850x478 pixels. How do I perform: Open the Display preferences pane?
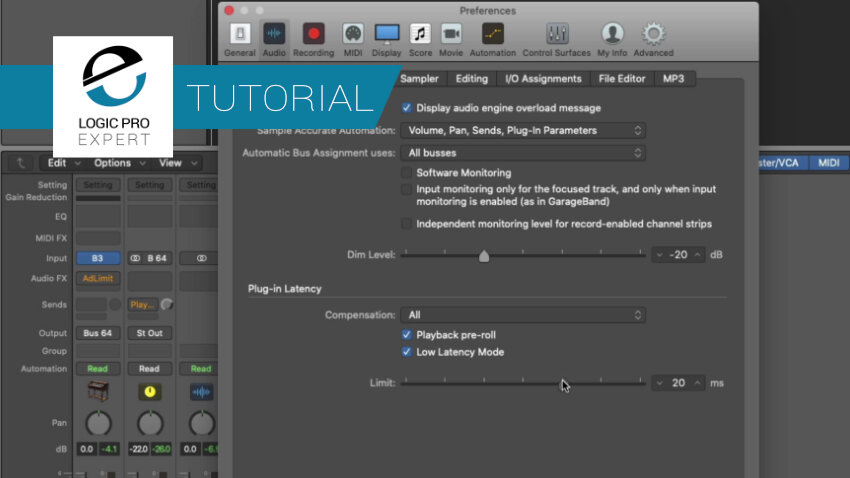click(387, 40)
